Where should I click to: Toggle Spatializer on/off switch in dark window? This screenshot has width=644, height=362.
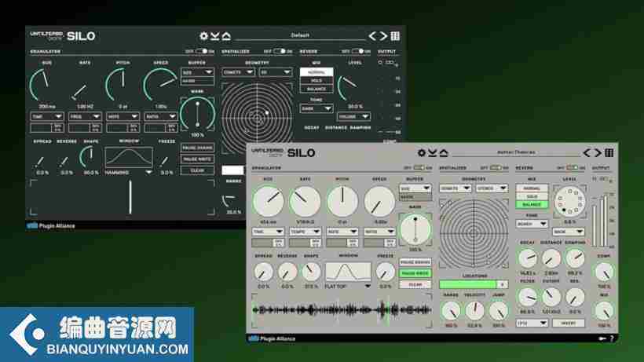280,51
